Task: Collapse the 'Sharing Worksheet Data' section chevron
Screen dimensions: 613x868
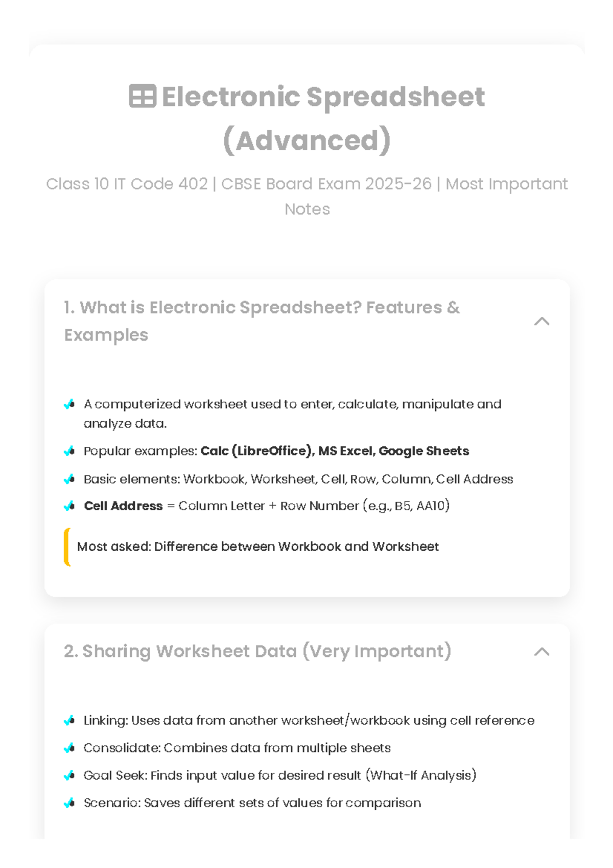Action: (x=541, y=652)
